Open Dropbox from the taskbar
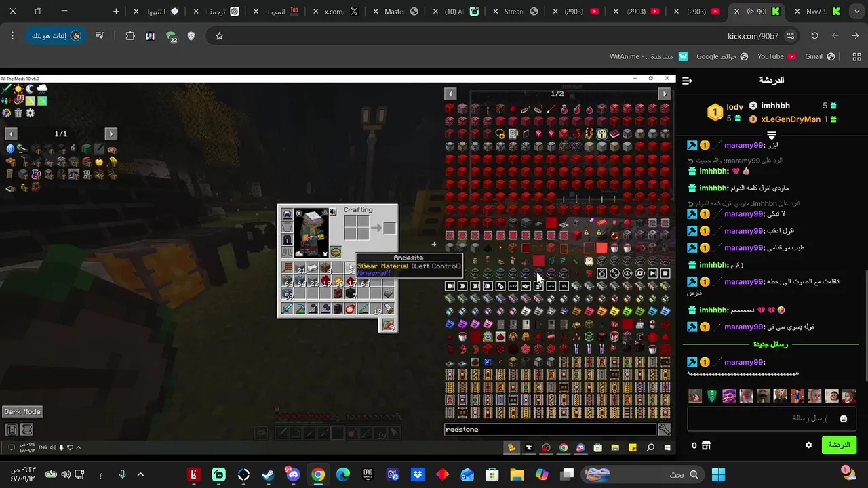This screenshot has height=488, width=868. click(418, 474)
